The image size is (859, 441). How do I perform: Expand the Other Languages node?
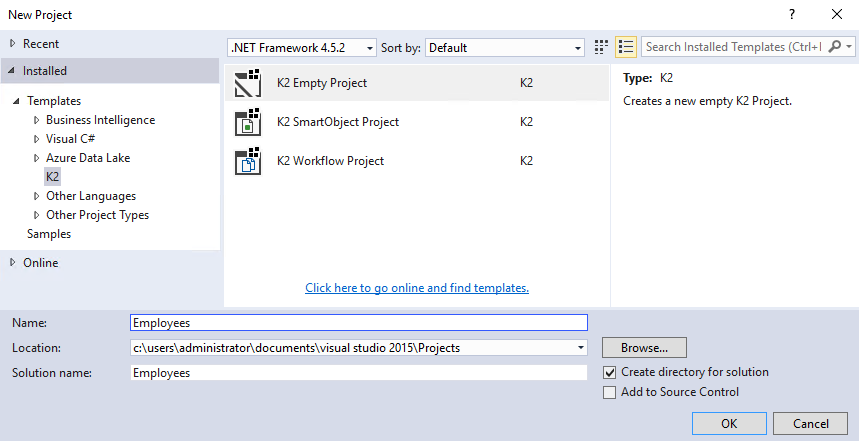(37, 196)
